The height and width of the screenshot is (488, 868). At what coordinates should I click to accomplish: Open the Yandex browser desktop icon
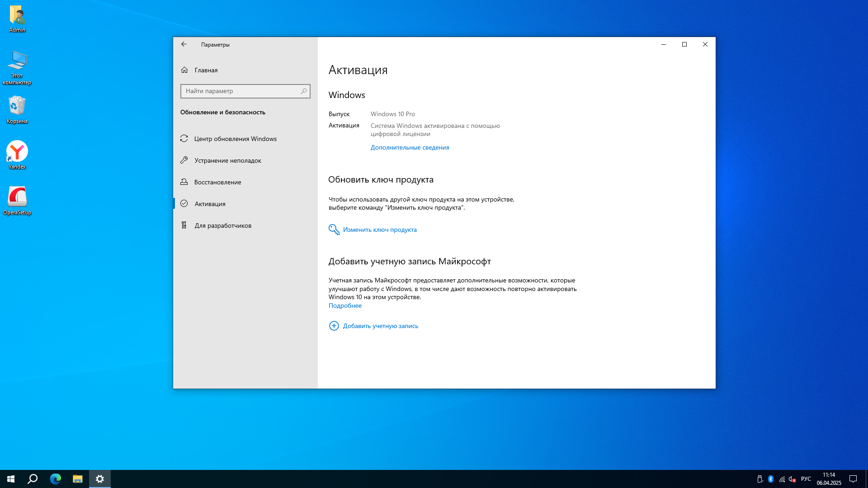[17, 152]
